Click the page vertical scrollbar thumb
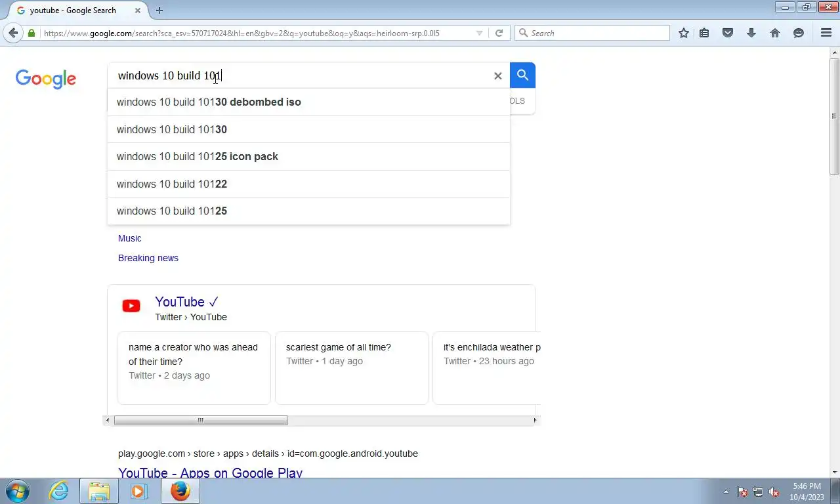Screen dimensions: 840x504 pos(834,116)
